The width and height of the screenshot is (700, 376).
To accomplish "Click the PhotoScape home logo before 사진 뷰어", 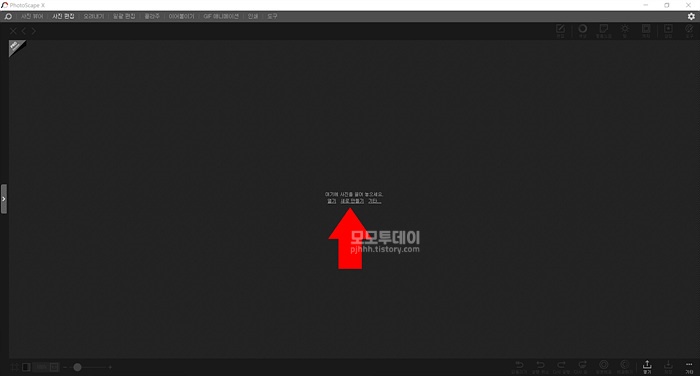I will pyautogui.click(x=8, y=16).
